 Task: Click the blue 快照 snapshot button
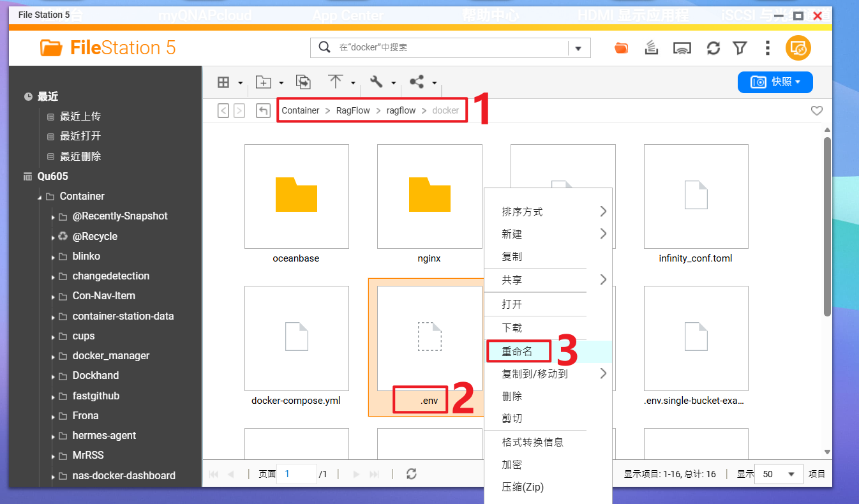tap(775, 82)
